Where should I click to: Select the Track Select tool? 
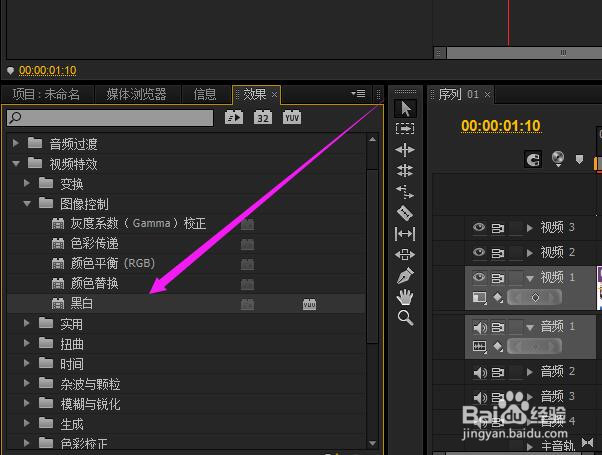[x=405, y=128]
